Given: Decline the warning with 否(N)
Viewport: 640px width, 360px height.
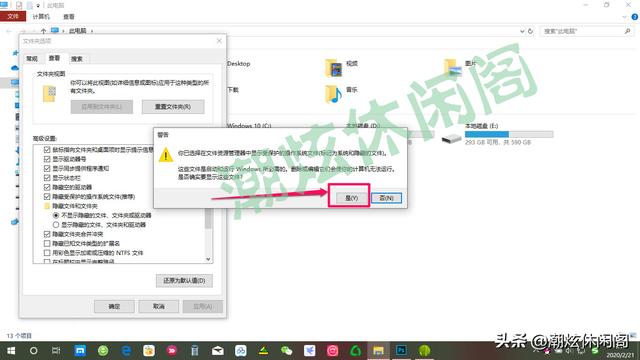Looking at the screenshot, I should point(386,198).
